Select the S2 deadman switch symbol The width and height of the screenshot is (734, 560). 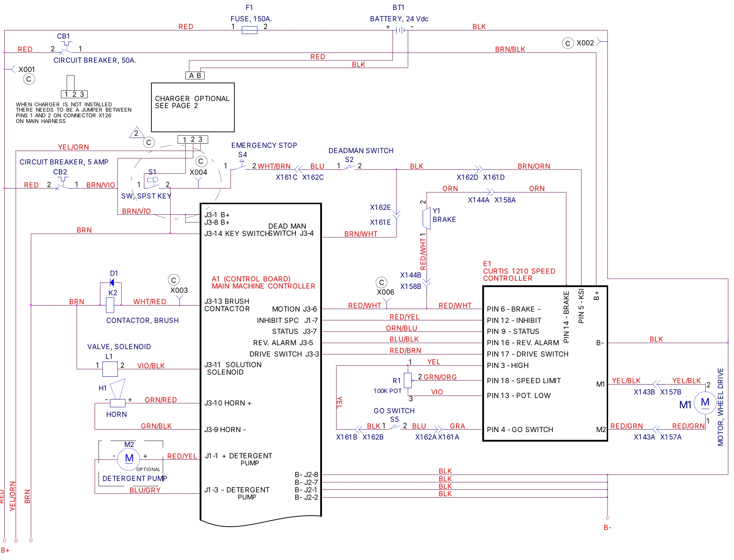349,168
